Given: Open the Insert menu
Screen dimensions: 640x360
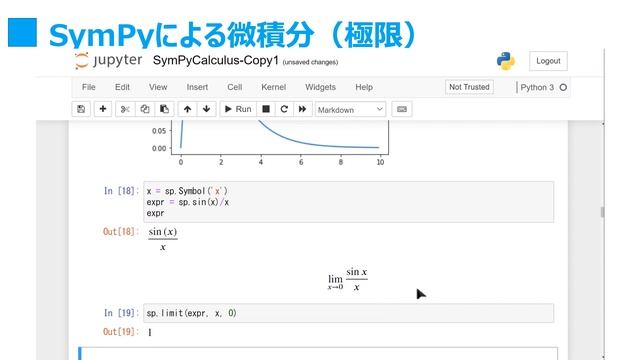Looking at the screenshot, I should click(197, 87).
